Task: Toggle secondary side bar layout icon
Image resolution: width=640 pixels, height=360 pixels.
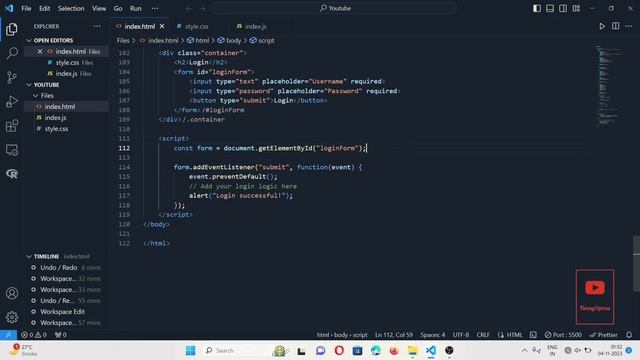Action: [x=563, y=8]
